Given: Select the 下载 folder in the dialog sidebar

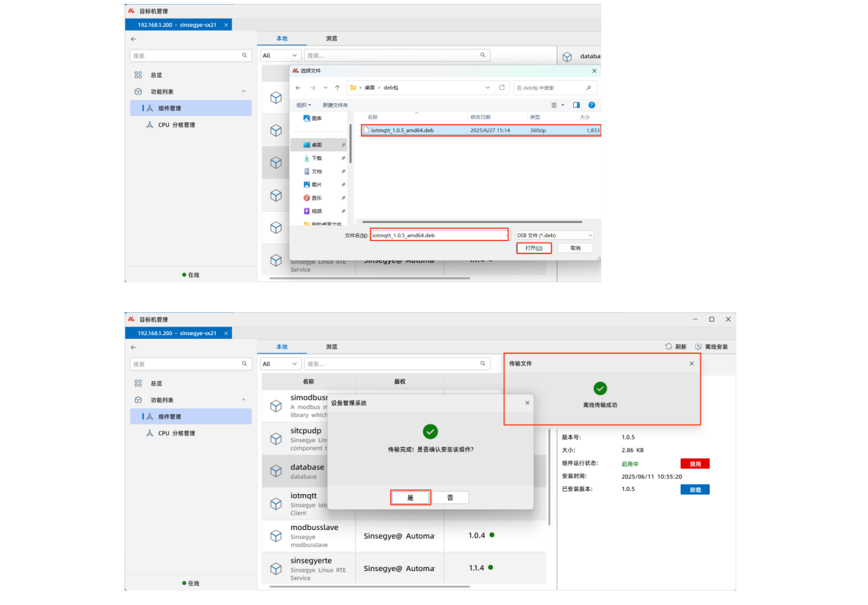Looking at the screenshot, I should pos(316,158).
